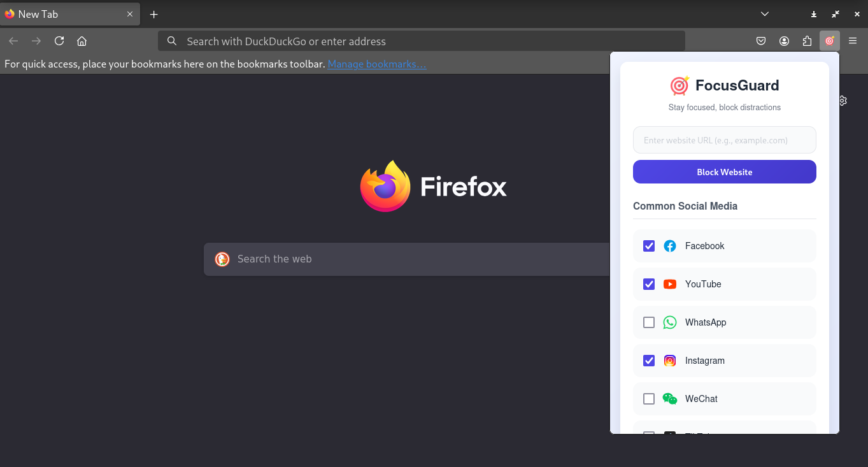Open the Firefox application menu
The width and height of the screenshot is (868, 467).
point(853,41)
